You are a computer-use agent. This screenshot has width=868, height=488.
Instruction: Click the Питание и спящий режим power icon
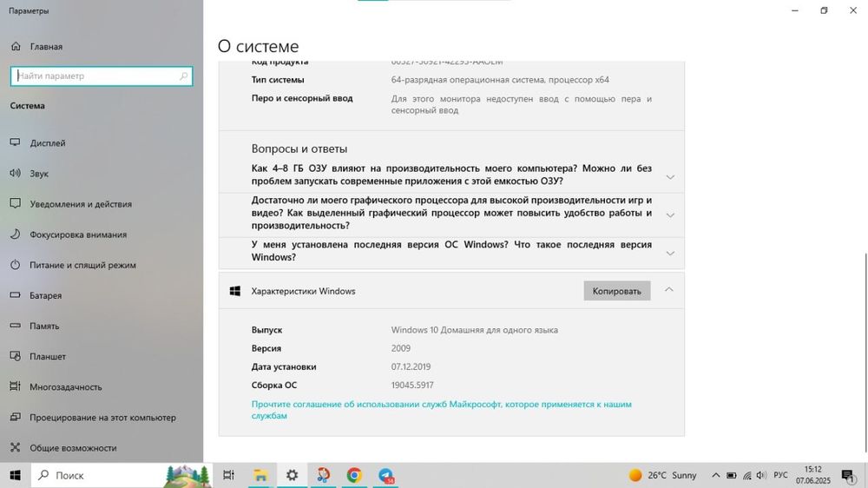(x=16, y=264)
